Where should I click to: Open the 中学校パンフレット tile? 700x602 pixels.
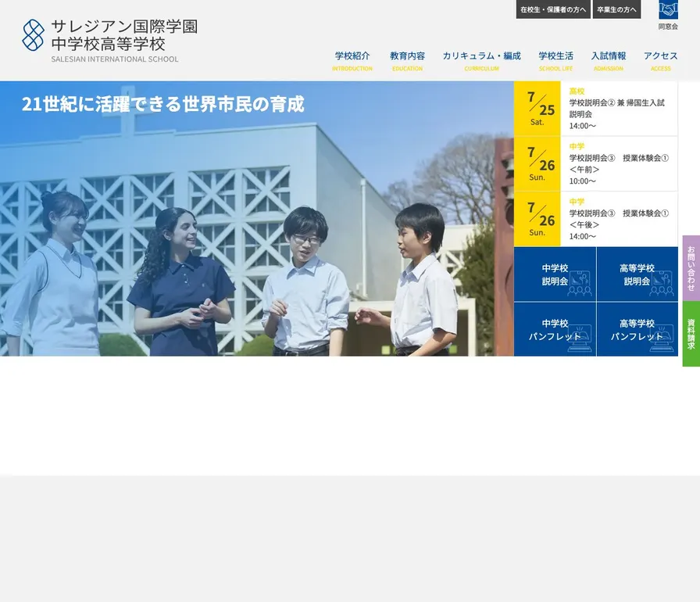(555, 329)
